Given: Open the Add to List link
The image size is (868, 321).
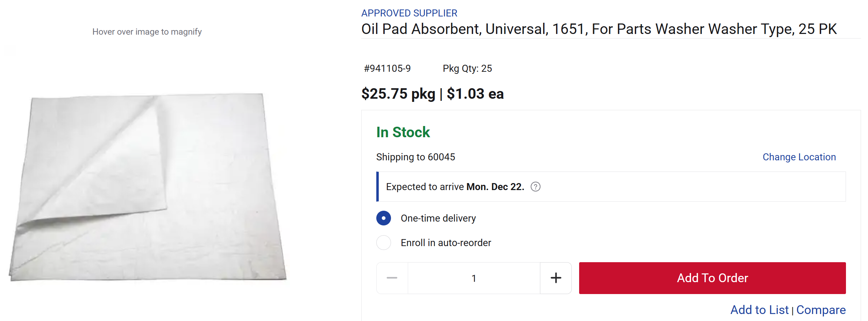Looking at the screenshot, I should pos(759,310).
